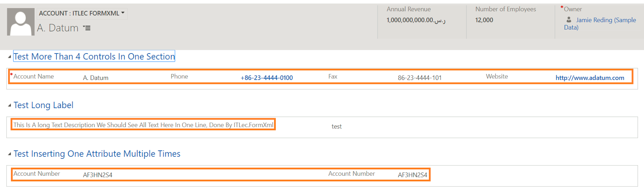
Task: Click the Test Inserting One Attribute Multiple Times heading
Action: pyautogui.click(x=97, y=154)
